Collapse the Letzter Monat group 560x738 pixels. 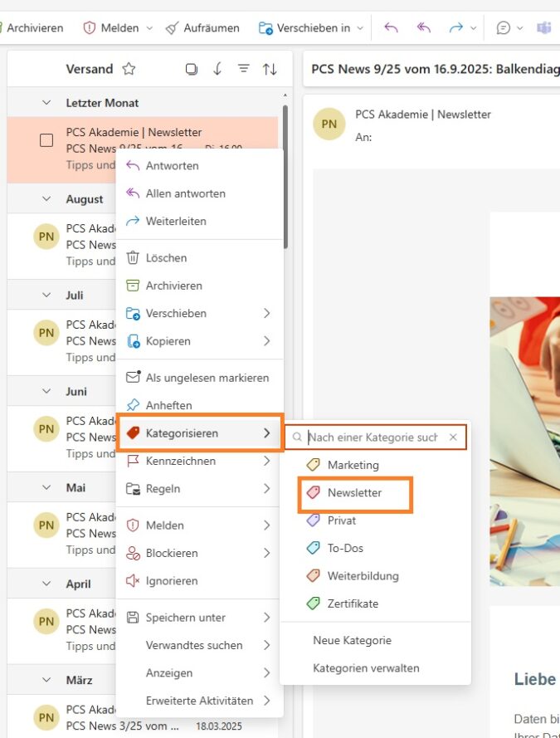46,103
